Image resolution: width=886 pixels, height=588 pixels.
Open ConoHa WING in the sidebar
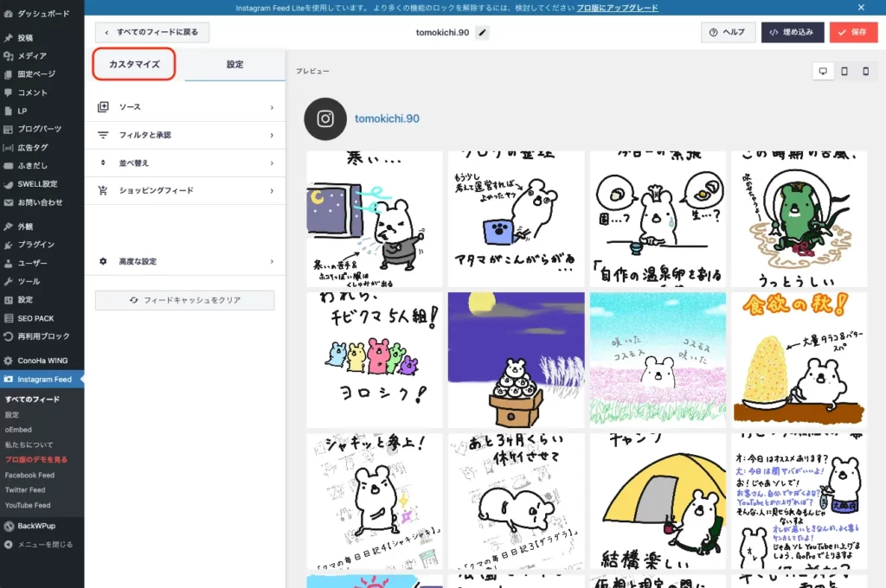pyautogui.click(x=42, y=361)
